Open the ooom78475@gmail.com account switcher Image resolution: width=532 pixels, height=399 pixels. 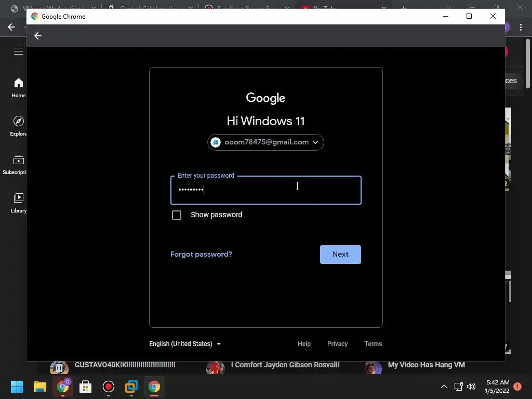pos(265,142)
